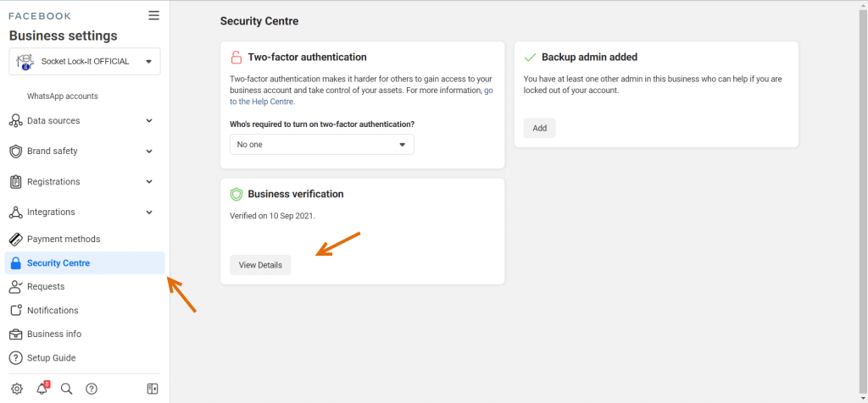Click the green backup admin checkmark
This screenshot has width=868, height=403.
point(531,57)
